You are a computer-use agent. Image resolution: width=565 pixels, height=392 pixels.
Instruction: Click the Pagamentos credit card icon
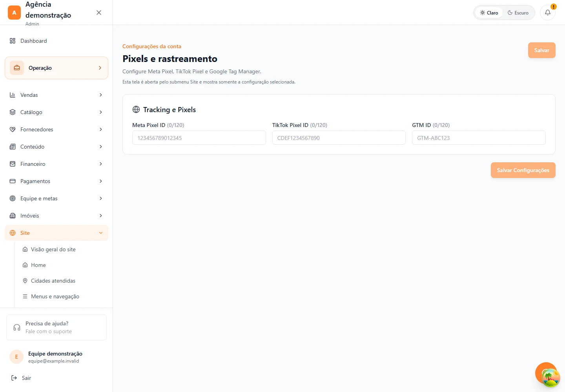[x=13, y=181]
